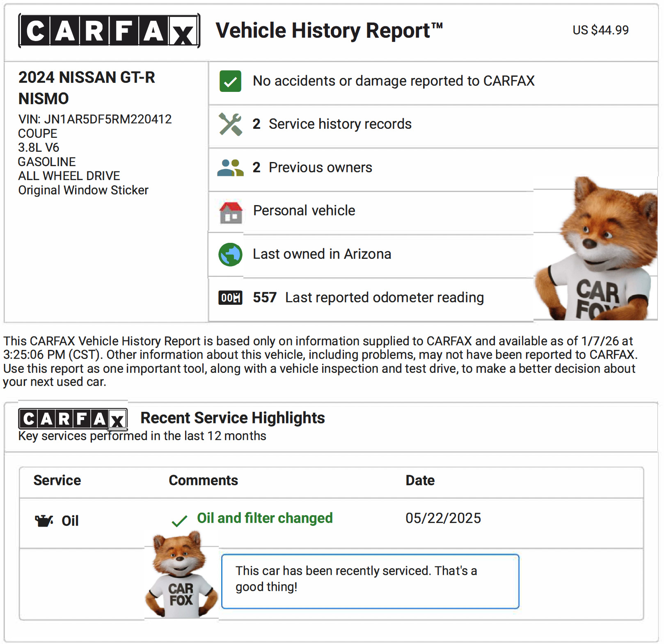Image resolution: width=664 pixels, height=644 pixels.
Task: Click the CARFAX logo beside Recent Service Highlights
Action: (x=73, y=419)
